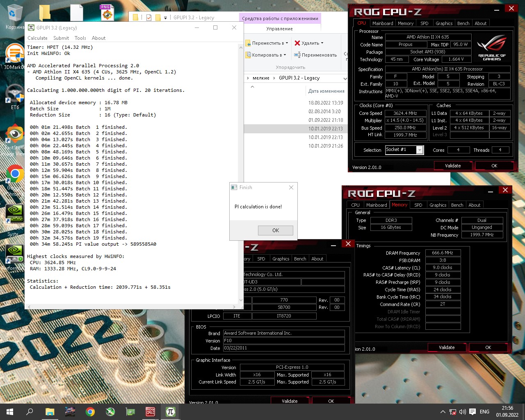The image size is (525, 420).
Task: Click the Delete dropdown arrow in Explorer
Action: click(322, 43)
